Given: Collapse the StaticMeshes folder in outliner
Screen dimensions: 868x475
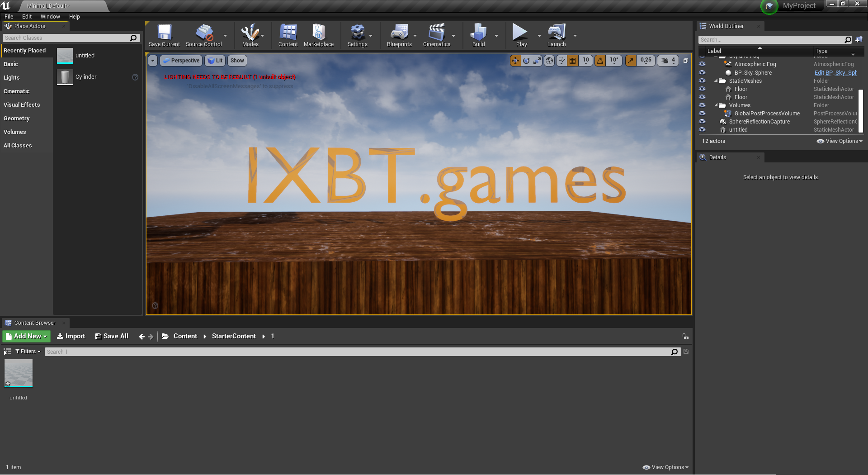Looking at the screenshot, I should tap(716, 81).
